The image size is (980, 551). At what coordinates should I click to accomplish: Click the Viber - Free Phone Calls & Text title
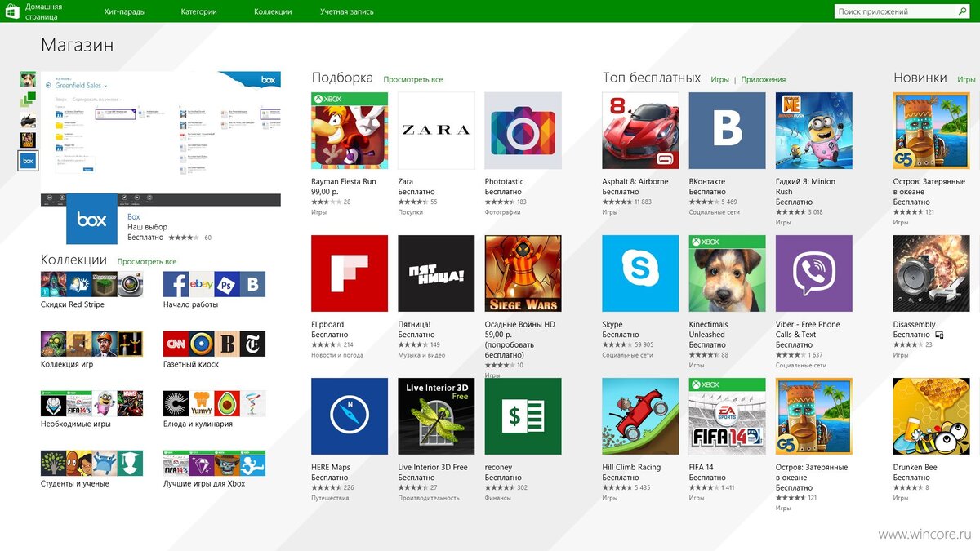click(808, 329)
